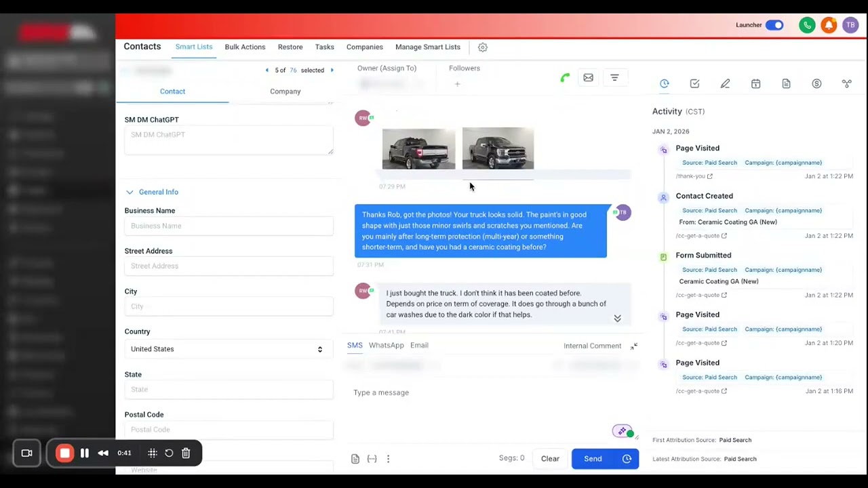The height and width of the screenshot is (488, 868).
Task: Stop the screen recording
Action: [x=64, y=453]
